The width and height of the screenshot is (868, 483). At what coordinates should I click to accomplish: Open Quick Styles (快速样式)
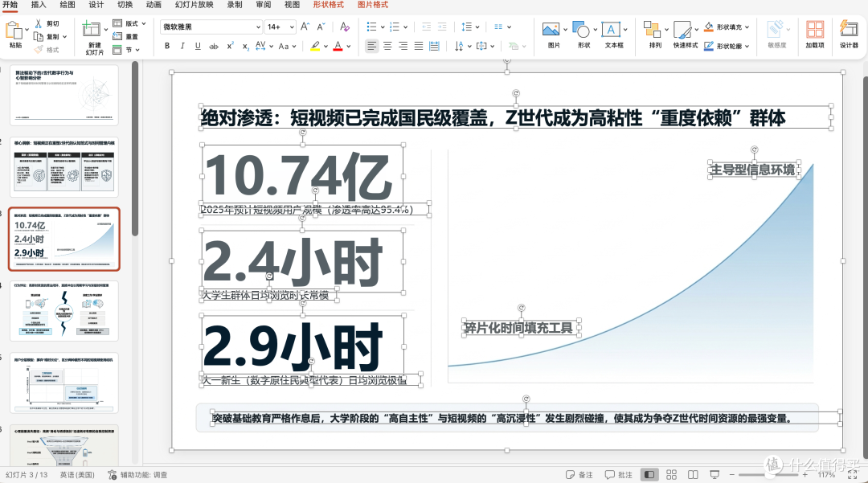point(682,30)
